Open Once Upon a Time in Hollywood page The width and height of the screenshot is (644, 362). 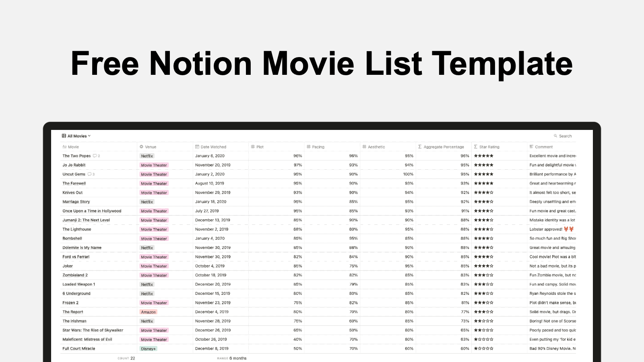click(92, 211)
